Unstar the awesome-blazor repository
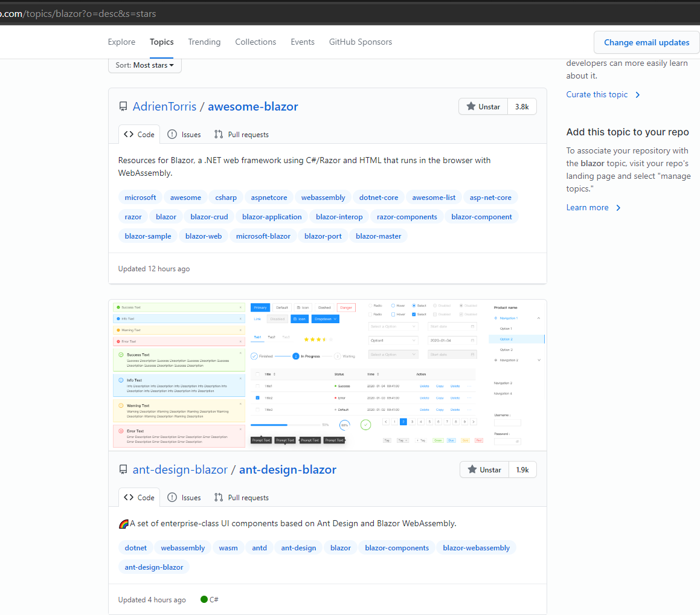700x615 pixels. 483,107
